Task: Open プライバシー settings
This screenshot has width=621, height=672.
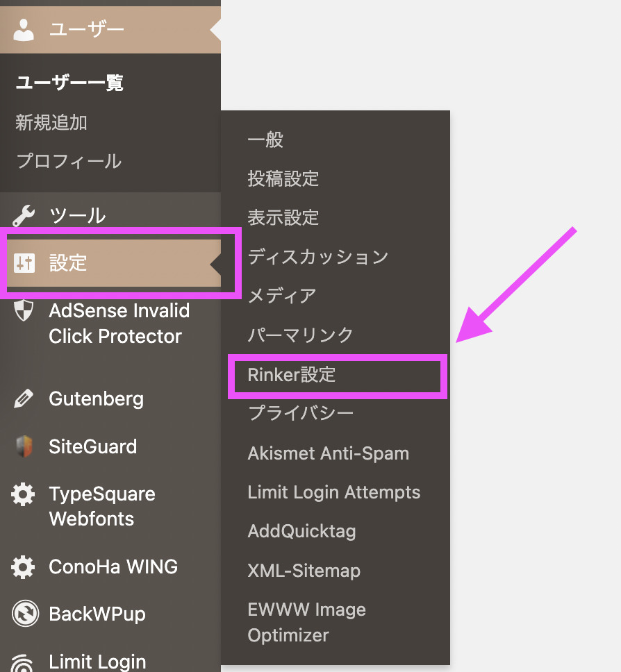Action: pos(301,414)
